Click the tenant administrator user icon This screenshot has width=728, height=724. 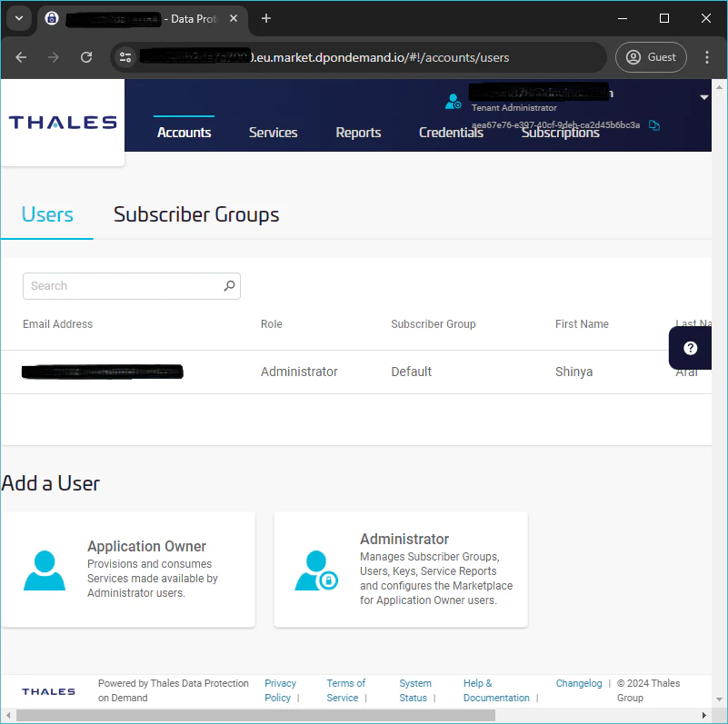click(x=453, y=101)
